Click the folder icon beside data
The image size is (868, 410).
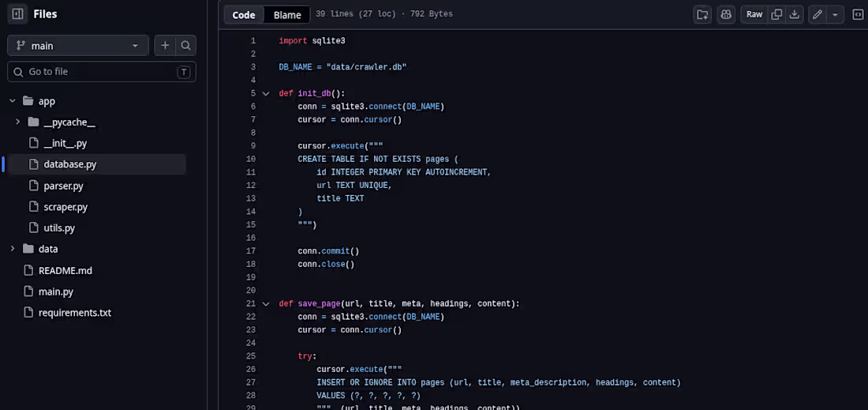click(28, 249)
